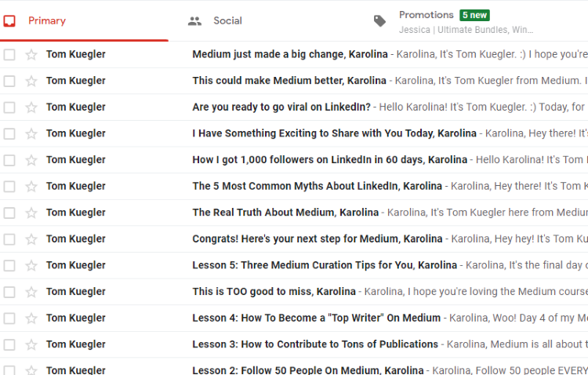Tick checkbox for 'Lesson 3' email
Viewport: 588px width, 375px height.
pos(9,344)
